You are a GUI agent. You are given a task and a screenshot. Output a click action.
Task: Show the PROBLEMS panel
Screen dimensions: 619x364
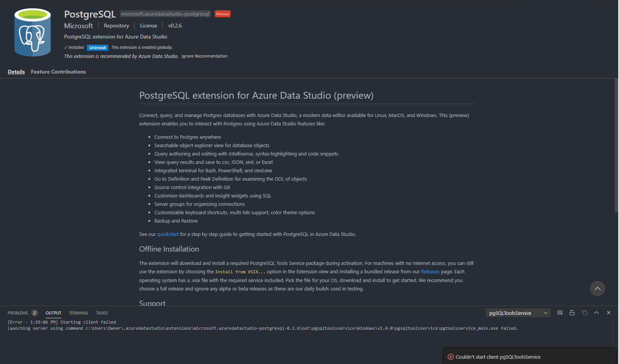click(x=18, y=313)
